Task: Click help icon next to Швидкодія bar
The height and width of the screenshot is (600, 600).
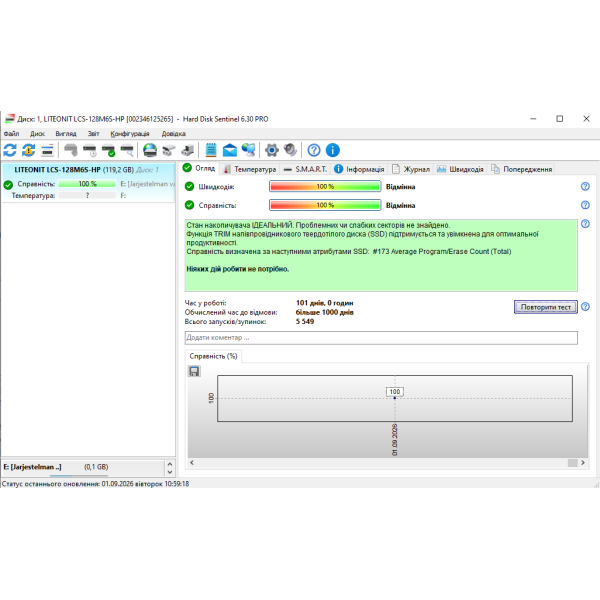Action: click(x=585, y=186)
